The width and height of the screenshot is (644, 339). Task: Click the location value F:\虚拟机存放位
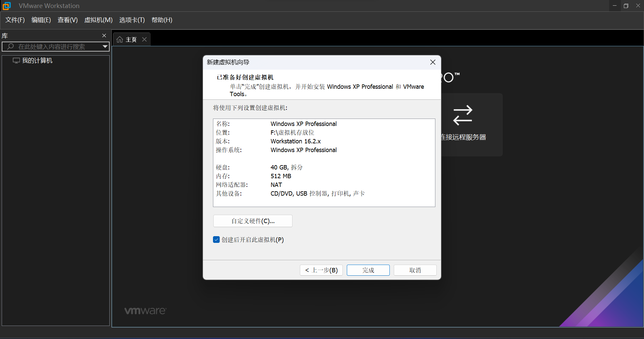click(292, 133)
